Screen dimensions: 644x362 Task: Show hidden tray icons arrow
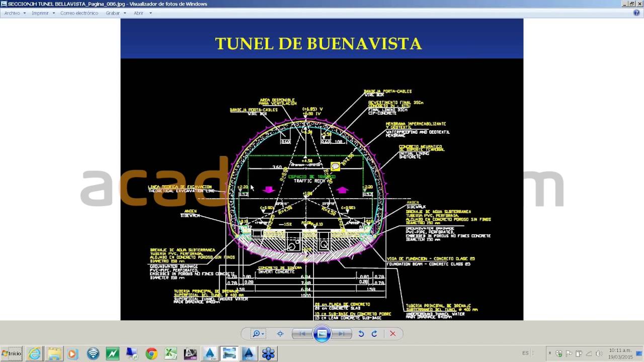550,353
